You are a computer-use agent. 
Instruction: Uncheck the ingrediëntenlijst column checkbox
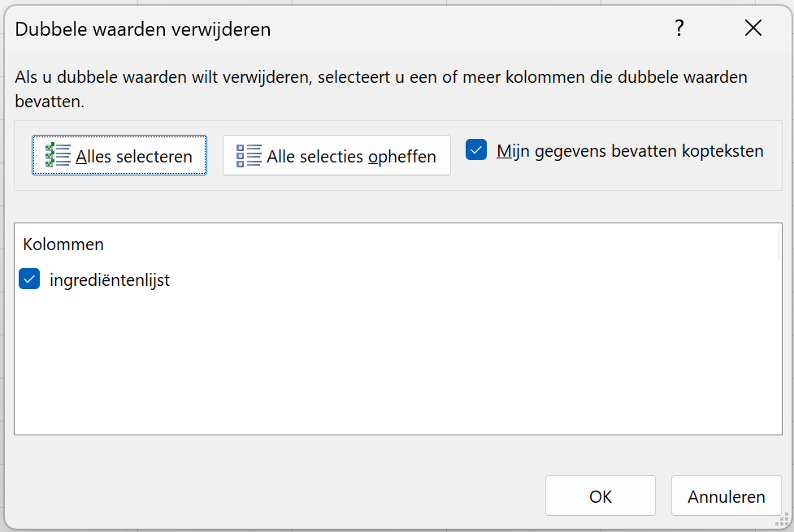tap(29, 279)
